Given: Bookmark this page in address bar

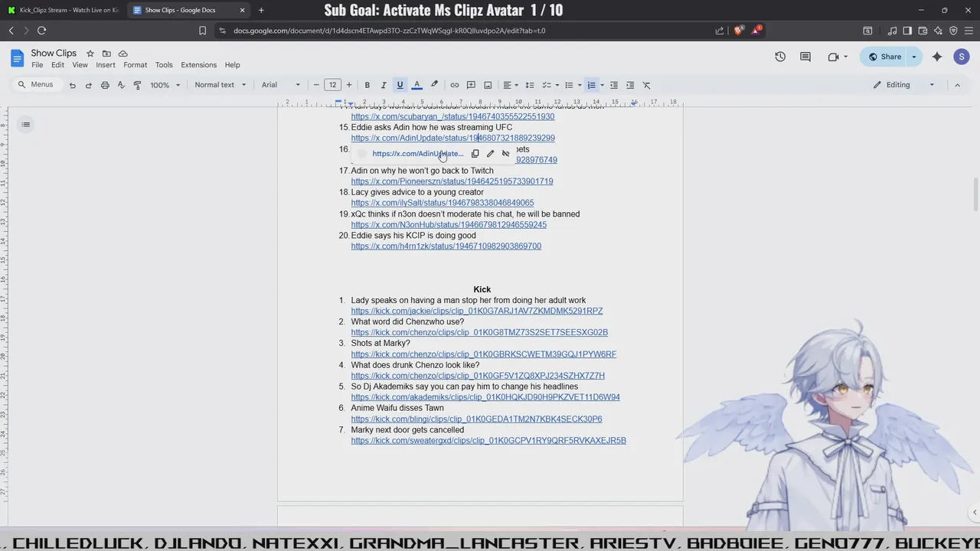Looking at the screenshot, I should pos(202,31).
